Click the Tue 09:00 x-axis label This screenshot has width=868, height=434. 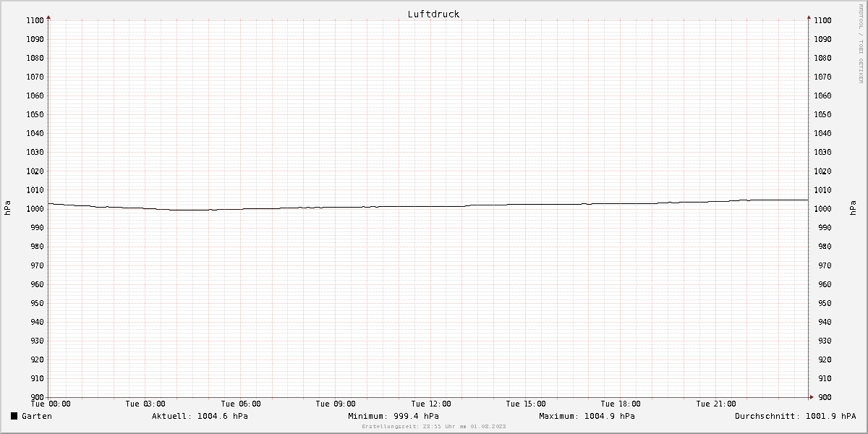pos(336,404)
